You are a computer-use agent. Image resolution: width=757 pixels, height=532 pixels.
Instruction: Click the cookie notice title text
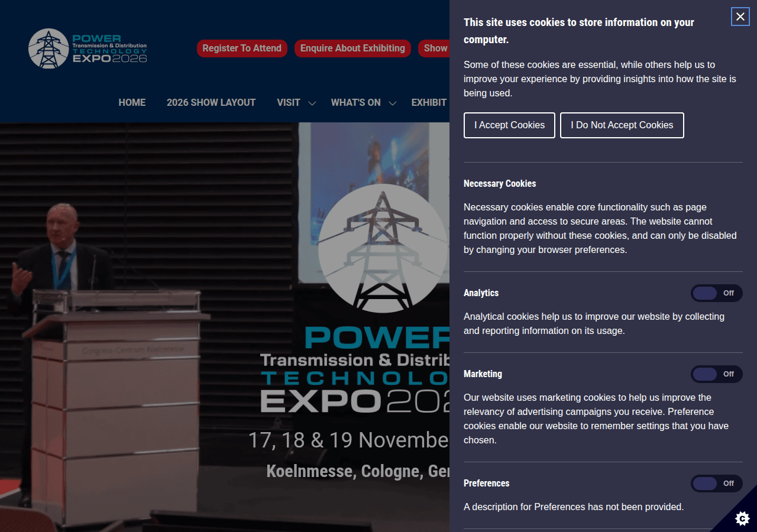point(579,31)
